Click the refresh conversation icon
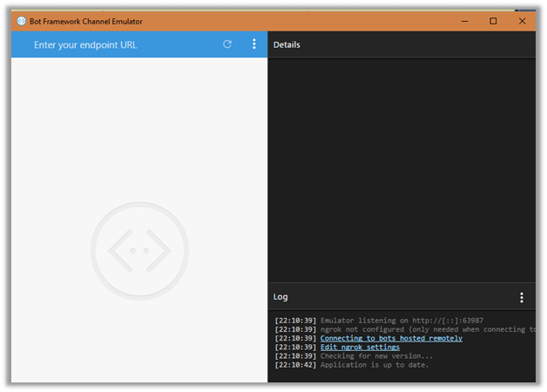Image resolution: width=547 pixels, height=392 pixels. (x=227, y=44)
